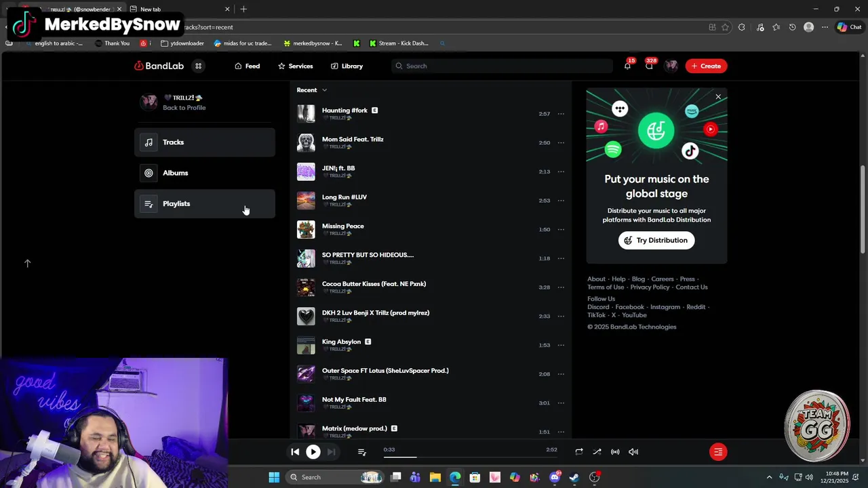Image resolution: width=868 pixels, height=488 pixels.
Task: Open Steam from the taskbar
Action: pos(574,477)
